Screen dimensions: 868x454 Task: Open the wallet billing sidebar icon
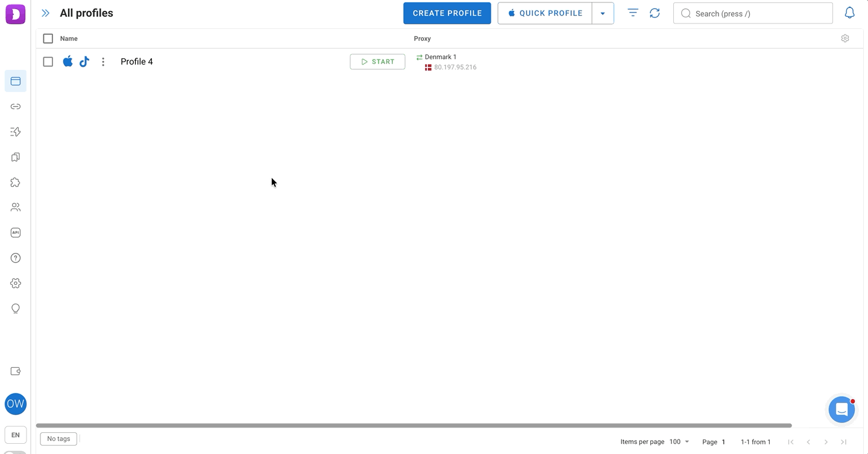pyautogui.click(x=16, y=372)
